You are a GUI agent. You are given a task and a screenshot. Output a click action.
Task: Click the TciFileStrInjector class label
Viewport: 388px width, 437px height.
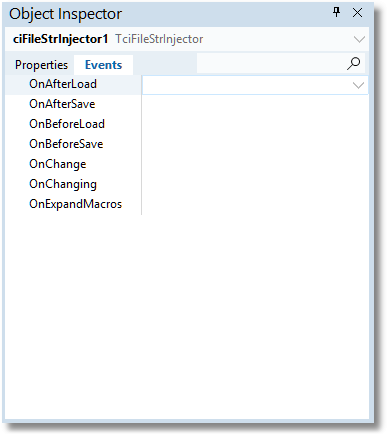[159, 39]
